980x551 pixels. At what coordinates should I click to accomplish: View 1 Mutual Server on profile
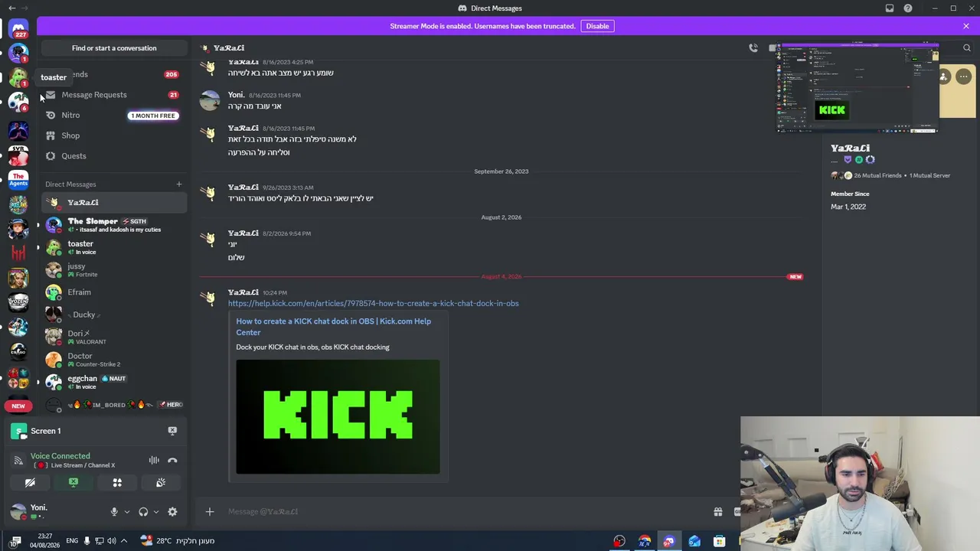(930, 175)
